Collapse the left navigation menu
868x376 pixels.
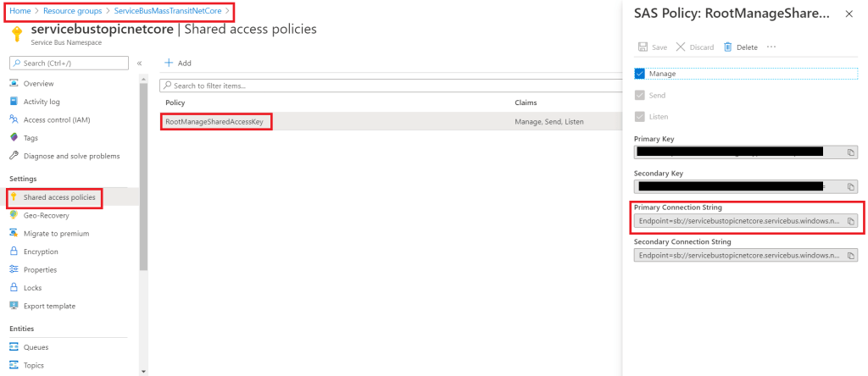[x=139, y=64]
